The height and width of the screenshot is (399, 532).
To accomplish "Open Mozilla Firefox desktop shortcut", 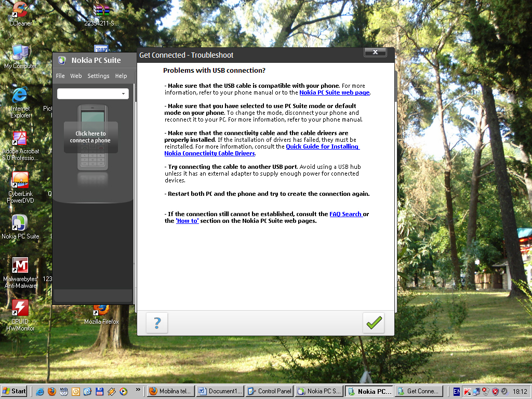I will point(101,315).
